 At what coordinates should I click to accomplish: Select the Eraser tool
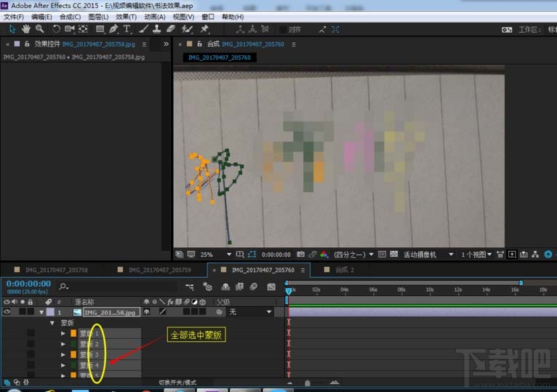click(x=171, y=29)
